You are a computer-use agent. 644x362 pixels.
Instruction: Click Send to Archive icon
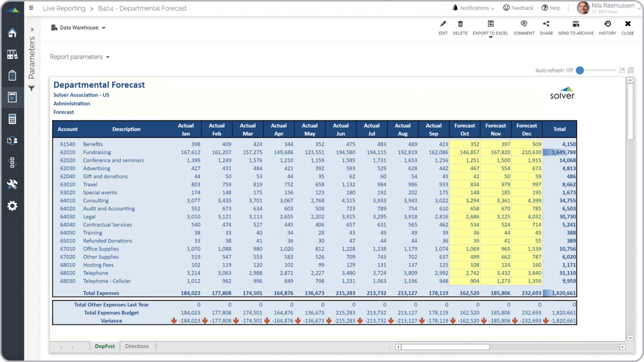pyautogui.click(x=576, y=24)
